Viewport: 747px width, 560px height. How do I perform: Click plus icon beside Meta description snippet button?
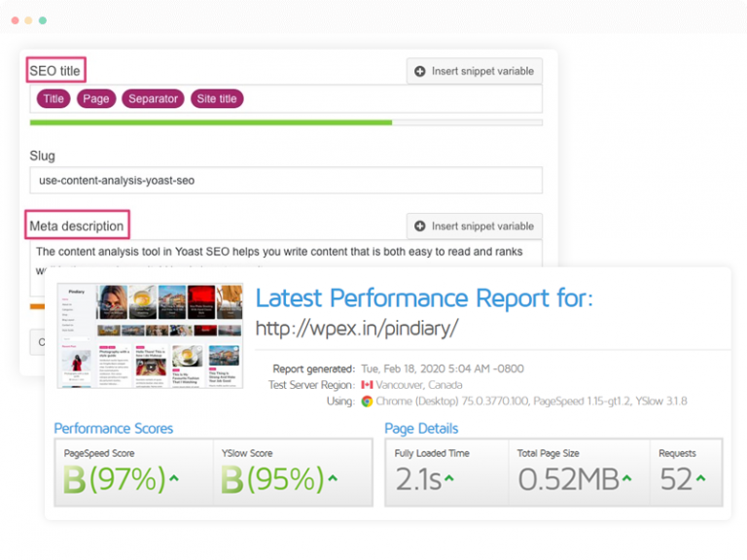pyautogui.click(x=420, y=227)
